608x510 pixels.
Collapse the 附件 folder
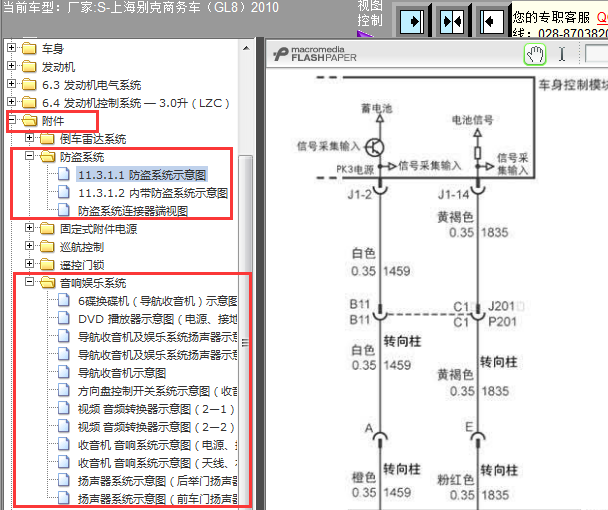click(11, 119)
